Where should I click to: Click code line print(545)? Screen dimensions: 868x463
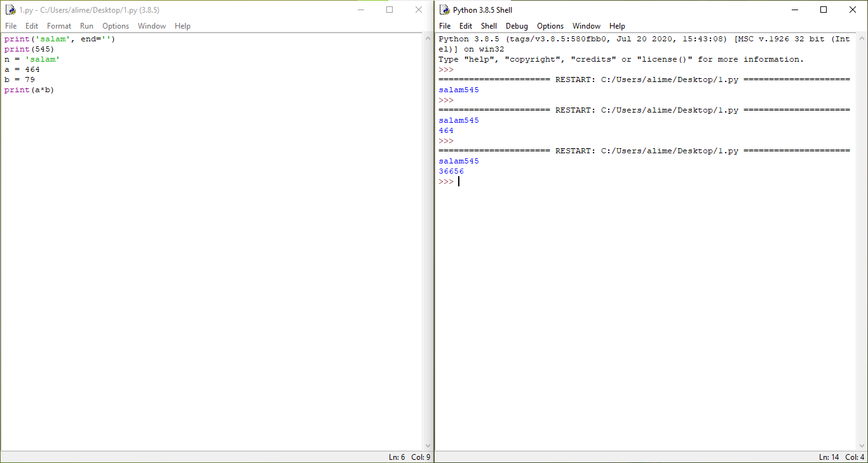[x=29, y=49]
